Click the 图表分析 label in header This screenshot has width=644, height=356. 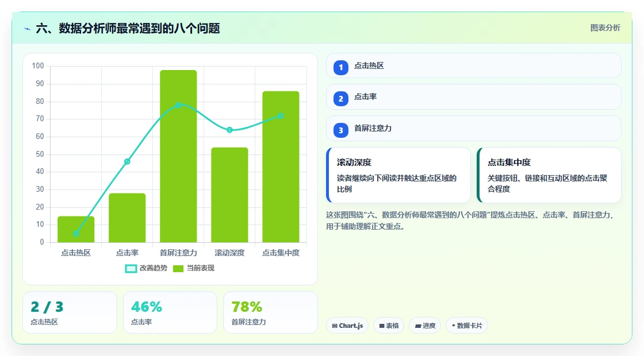pyautogui.click(x=605, y=28)
